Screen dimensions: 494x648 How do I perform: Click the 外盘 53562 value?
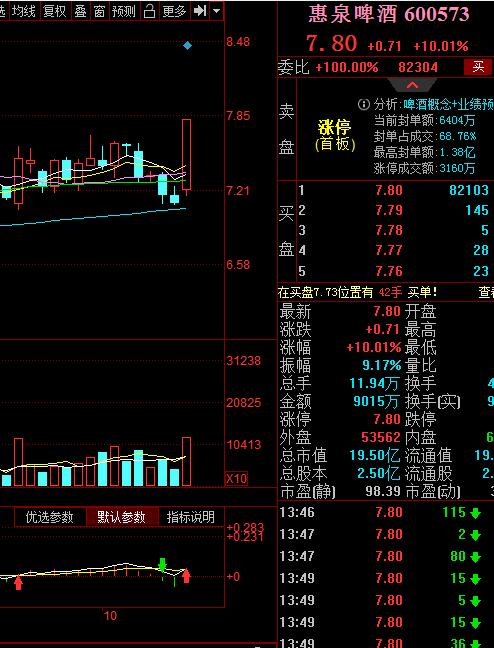coord(381,437)
